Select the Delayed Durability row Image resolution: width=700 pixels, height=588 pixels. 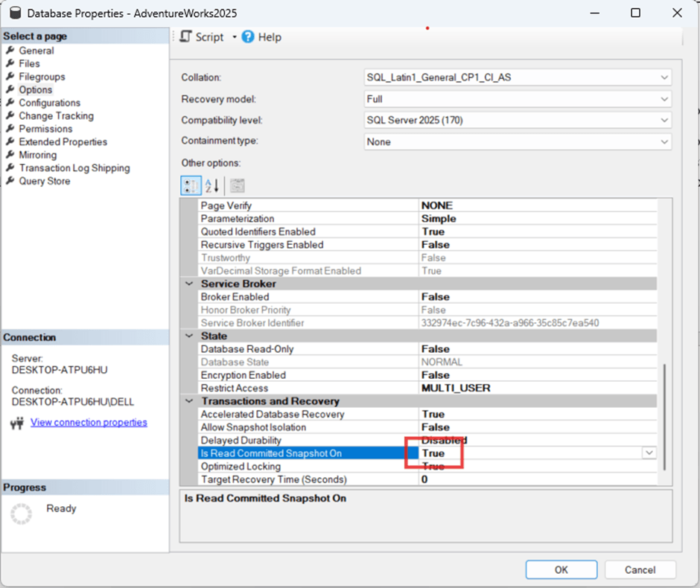pos(427,441)
